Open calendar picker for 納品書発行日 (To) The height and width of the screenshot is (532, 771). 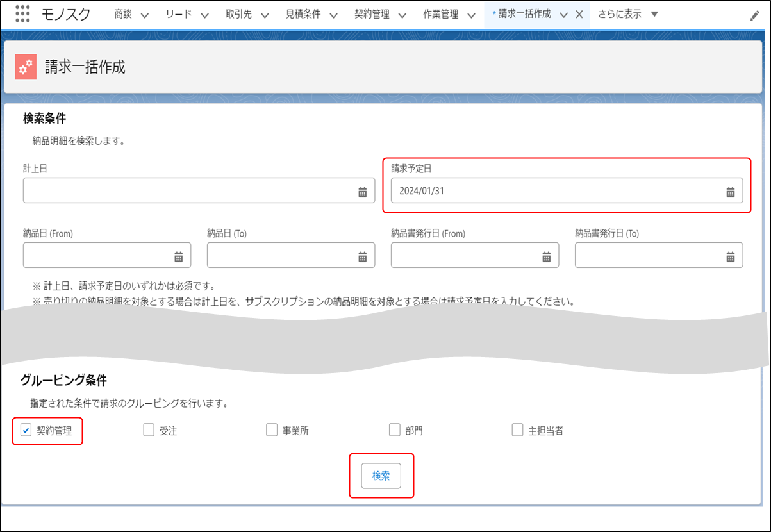pyautogui.click(x=730, y=256)
